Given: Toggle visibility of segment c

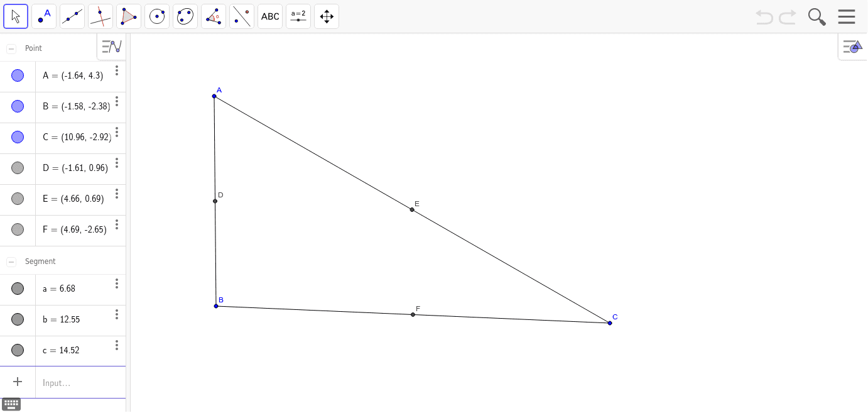Looking at the screenshot, I should point(18,350).
